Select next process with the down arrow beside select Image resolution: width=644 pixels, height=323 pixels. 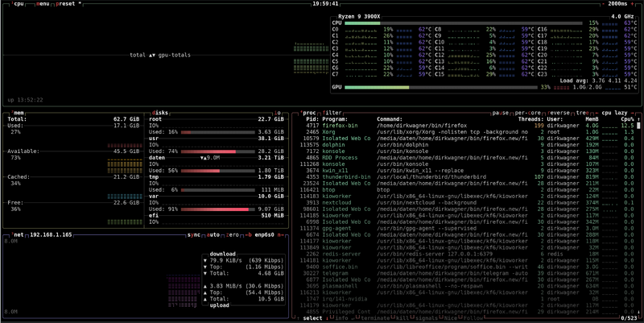[327, 318]
